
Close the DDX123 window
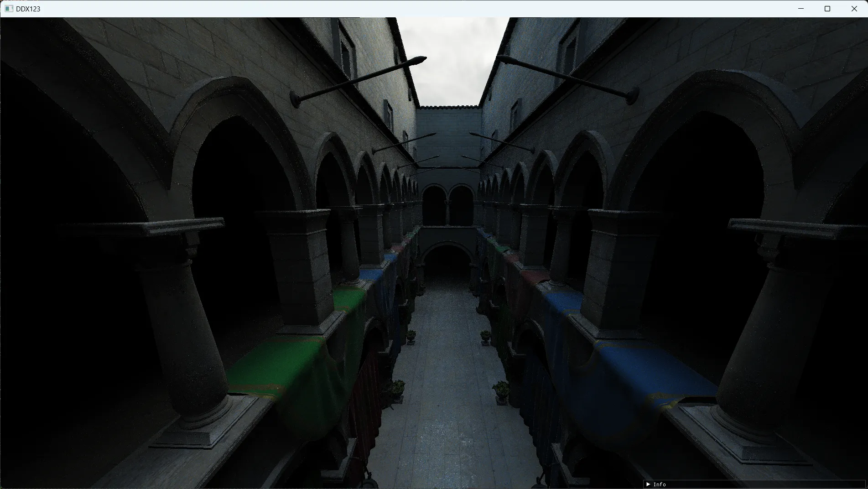[854, 9]
